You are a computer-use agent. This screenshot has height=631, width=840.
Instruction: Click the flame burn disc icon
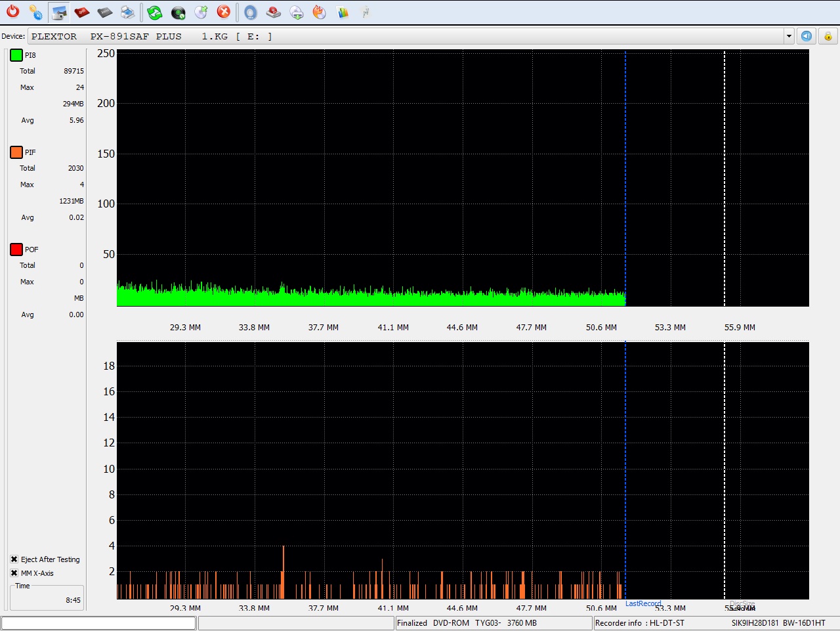[320, 12]
